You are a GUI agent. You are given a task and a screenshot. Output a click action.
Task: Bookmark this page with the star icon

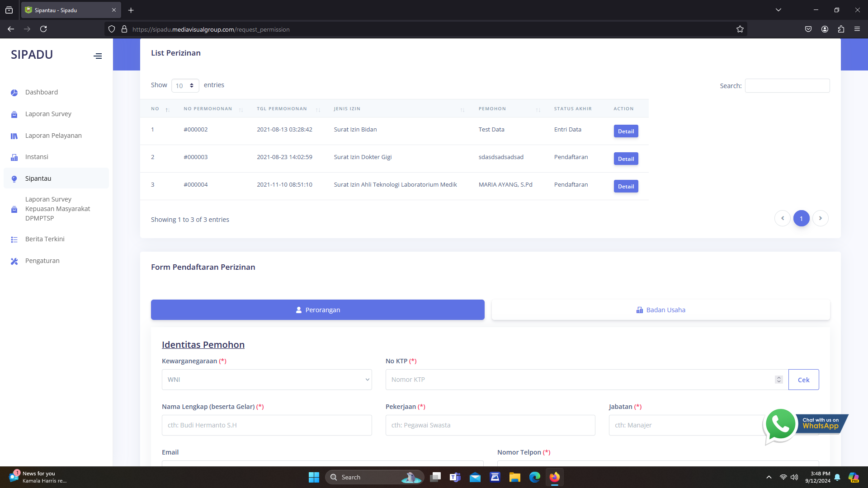coord(740,29)
